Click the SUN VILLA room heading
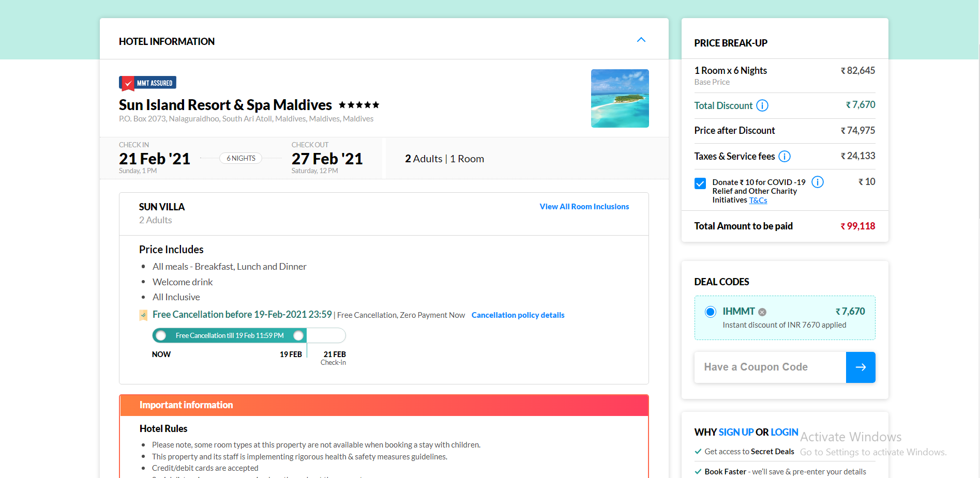The height and width of the screenshot is (478, 980). tap(162, 207)
